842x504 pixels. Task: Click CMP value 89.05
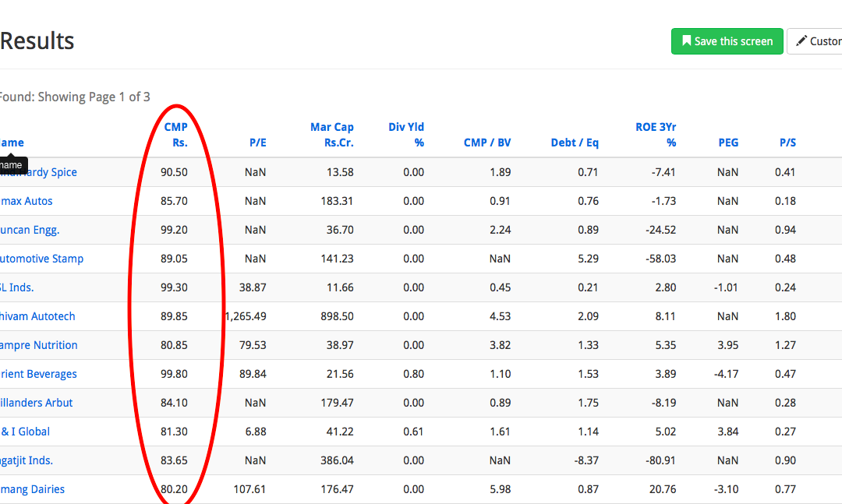(174, 259)
